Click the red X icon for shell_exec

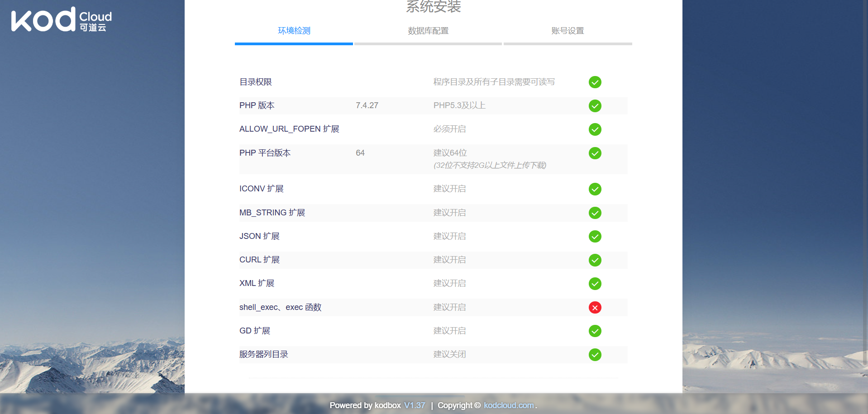pos(595,308)
